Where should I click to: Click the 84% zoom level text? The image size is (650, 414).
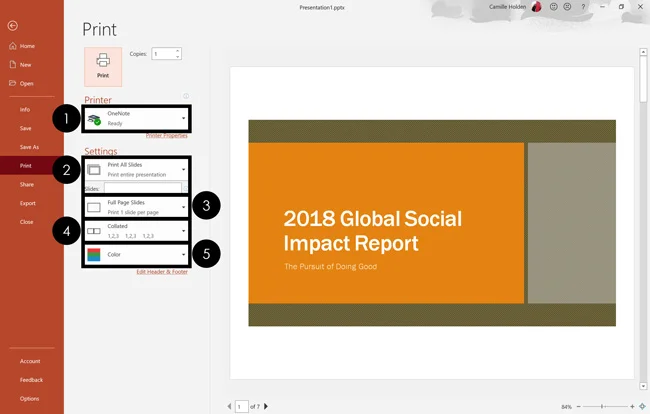click(566, 407)
